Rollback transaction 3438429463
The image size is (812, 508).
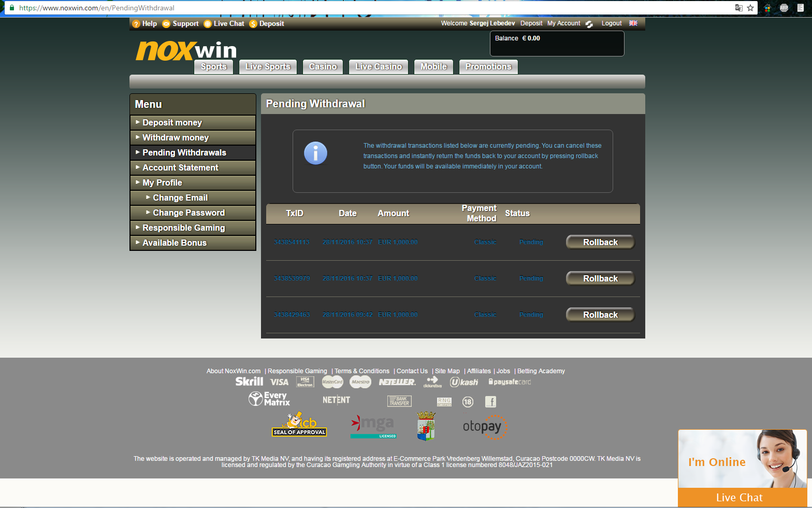pyautogui.click(x=601, y=315)
